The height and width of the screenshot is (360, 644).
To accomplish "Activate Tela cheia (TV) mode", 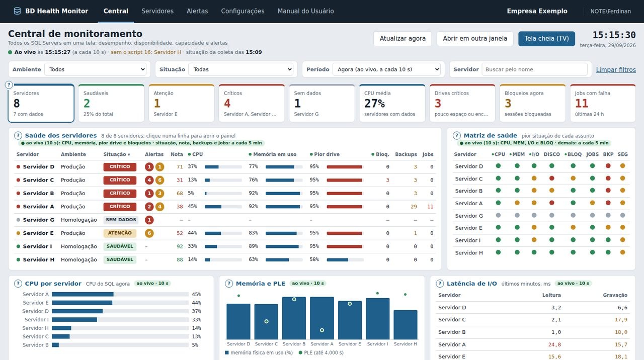I will [546, 39].
